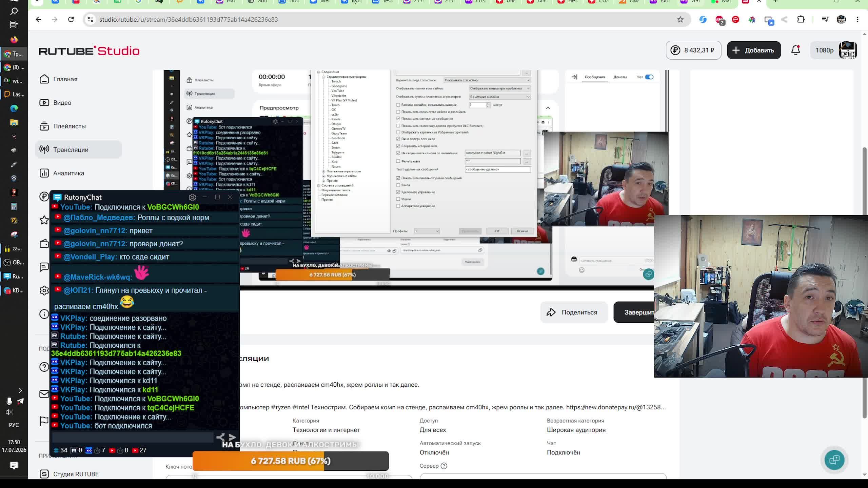The width and height of the screenshot is (868, 488).
Task: Open Microsoft Edge from the taskbar
Action: point(14,108)
